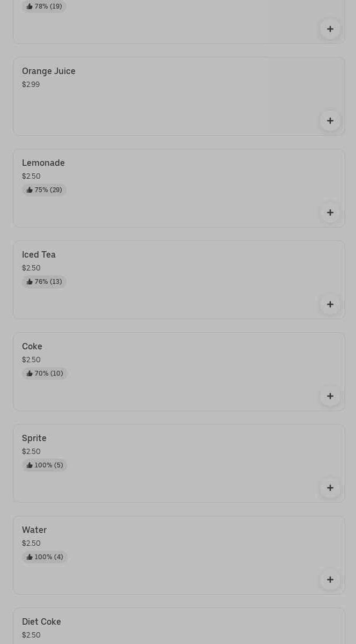Add Coke with the plus icon

[330, 396]
